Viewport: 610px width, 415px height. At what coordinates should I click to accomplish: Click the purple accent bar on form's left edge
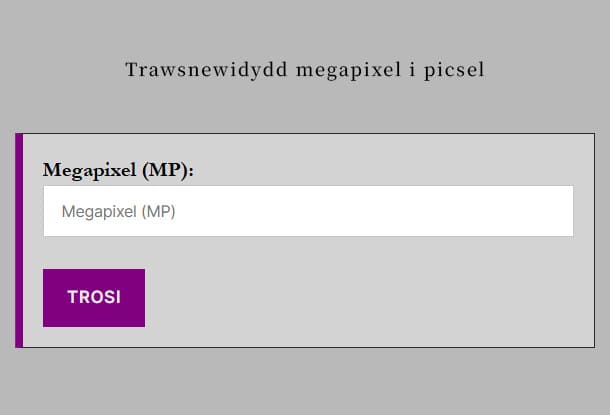(19, 240)
